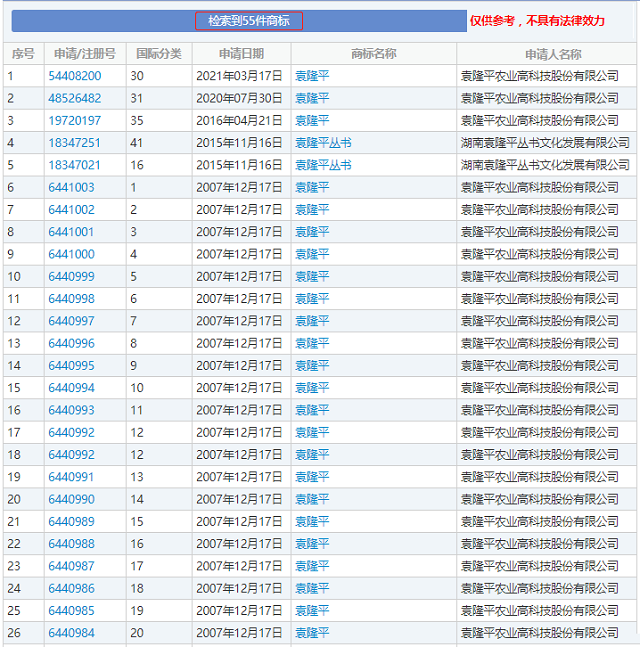Open 袁隆平 trademark link for 6440990
This screenshot has height=647, width=640.
(x=312, y=499)
